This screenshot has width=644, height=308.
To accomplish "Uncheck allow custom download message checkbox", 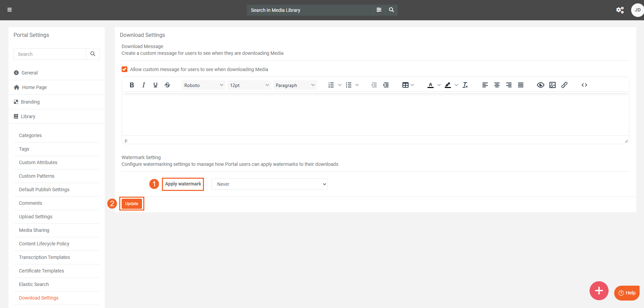I will tap(125, 69).
